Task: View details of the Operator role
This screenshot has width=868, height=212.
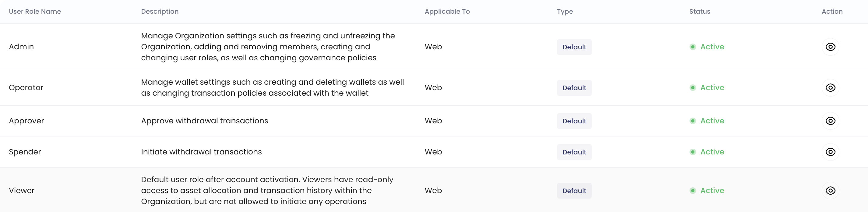Action: 830,88
